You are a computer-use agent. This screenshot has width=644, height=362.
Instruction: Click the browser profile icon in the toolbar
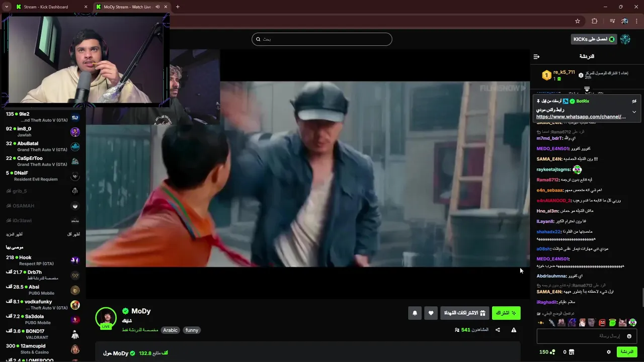[x=624, y=21]
